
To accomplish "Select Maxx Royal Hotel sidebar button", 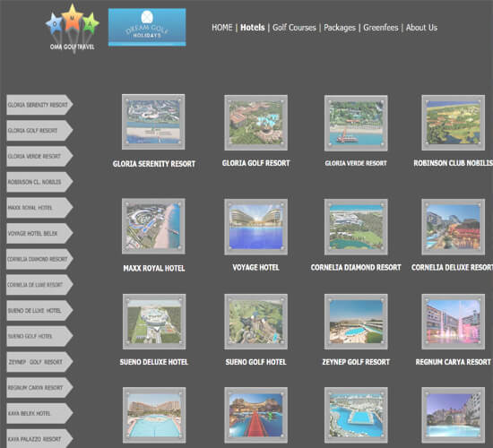I will coord(39,208).
